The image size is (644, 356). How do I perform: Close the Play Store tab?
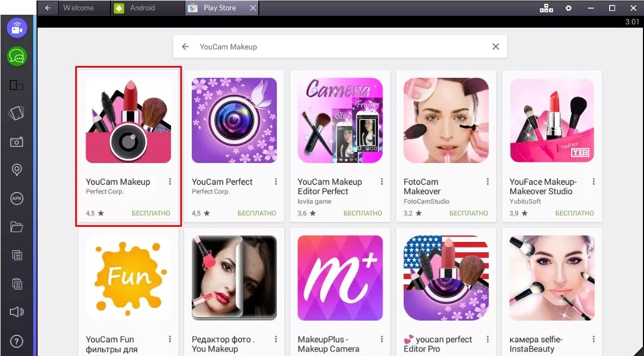click(x=253, y=8)
